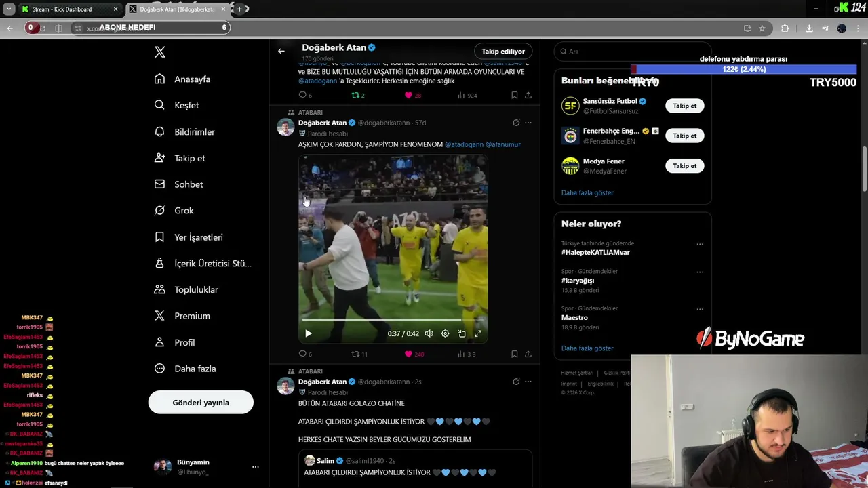
Task: Open options for the Maestro trend
Action: (700, 309)
